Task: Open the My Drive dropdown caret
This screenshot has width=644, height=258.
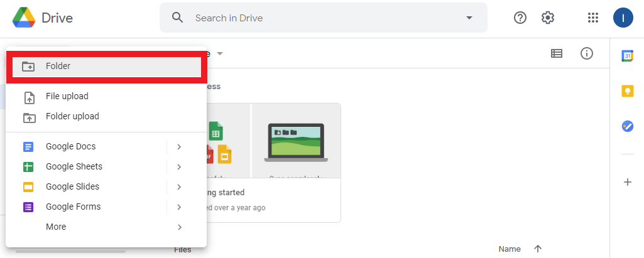Action: [220, 54]
